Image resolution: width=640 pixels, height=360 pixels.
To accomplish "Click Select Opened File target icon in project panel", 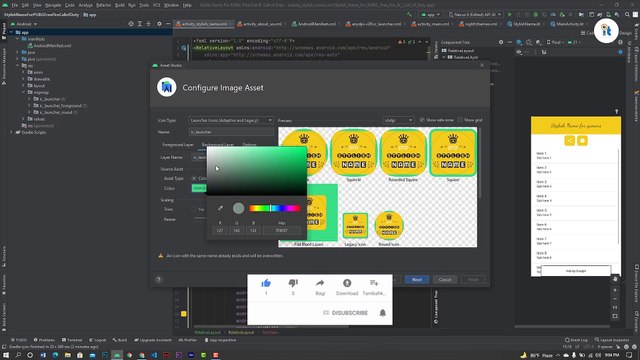I will click(x=131, y=24).
